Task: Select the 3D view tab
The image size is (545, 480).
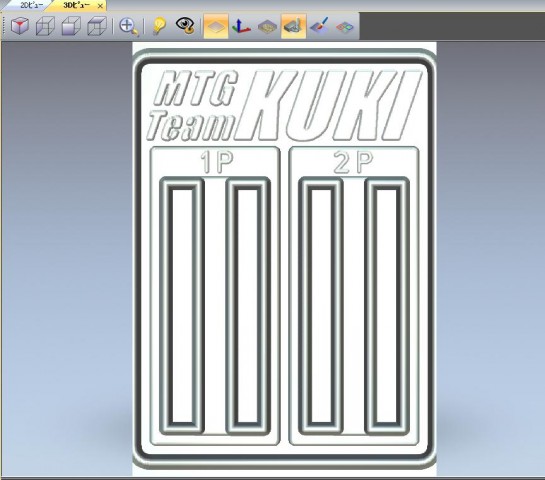Action: point(76,5)
